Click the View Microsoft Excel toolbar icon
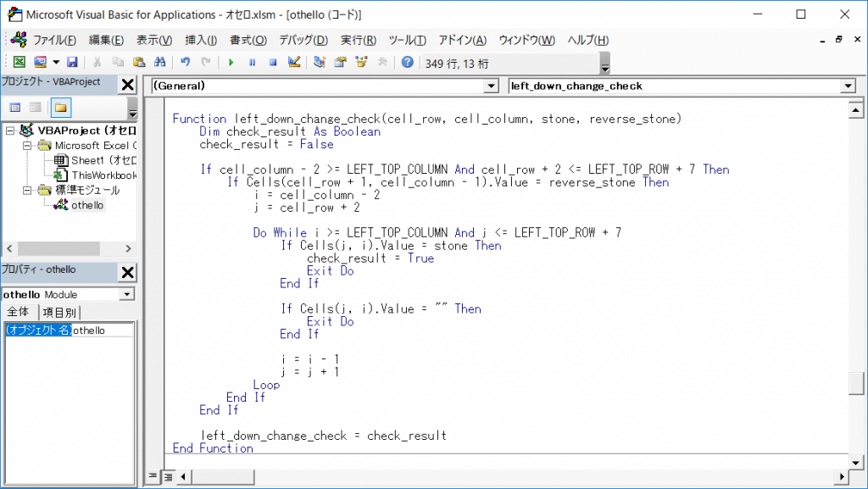 19,62
